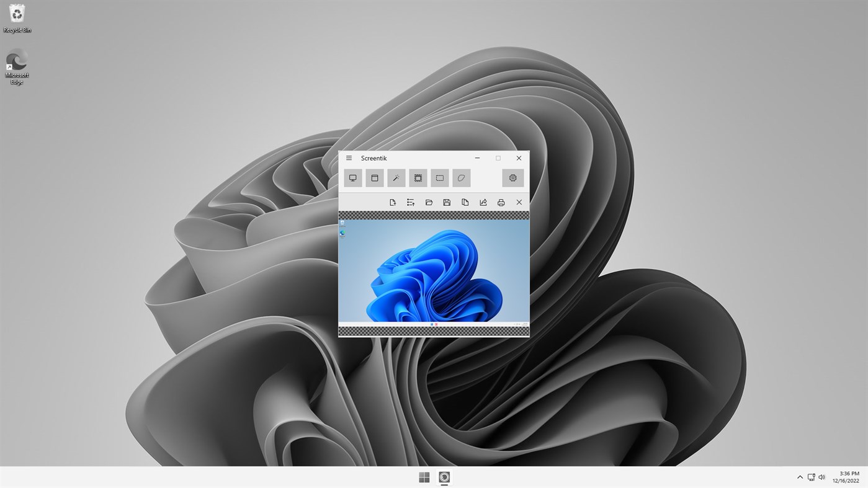Open Screentik settings
Screen dimensions: 868x488
coord(512,178)
